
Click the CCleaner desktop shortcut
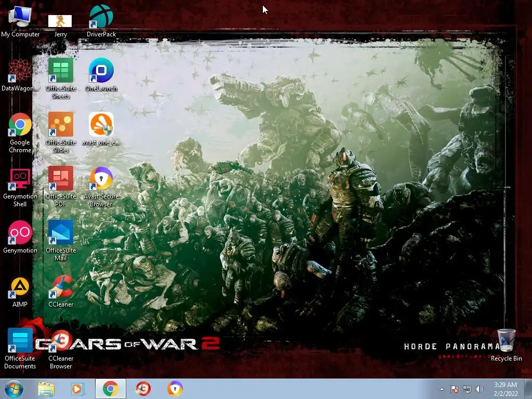pos(61,291)
